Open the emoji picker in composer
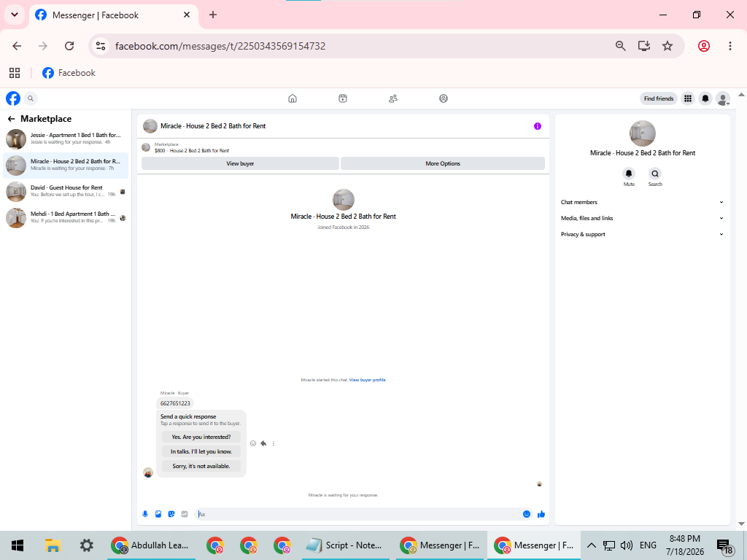 (x=527, y=514)
